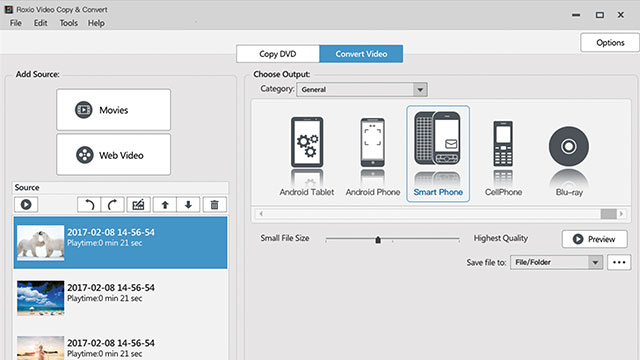The height and width of the screenshot is (360, 640).
Task: Preview the converted output
Action: tap(594, 239)
